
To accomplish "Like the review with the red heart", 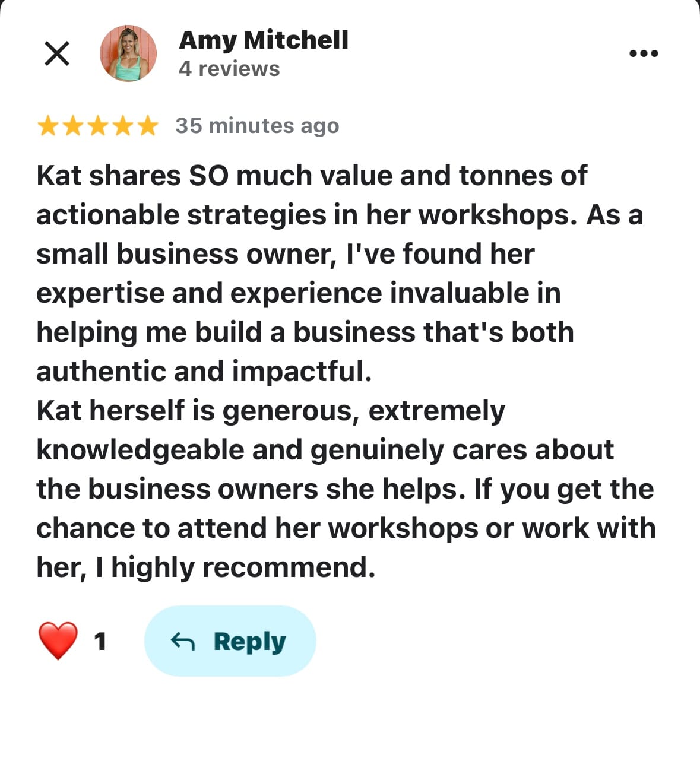I will click(x=58, y=640).
